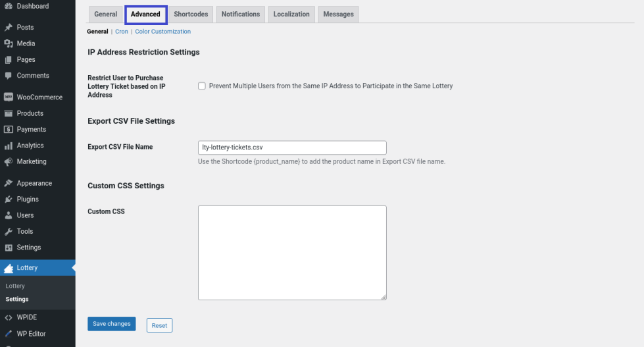Click the Products box icon
644x347 pixels.
coord(9,113)
